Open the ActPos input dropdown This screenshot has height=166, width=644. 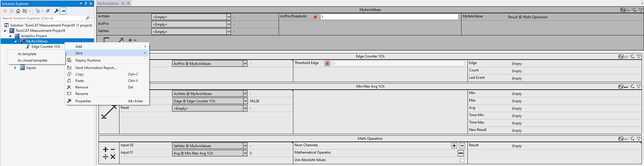click(x=229, y=24)
